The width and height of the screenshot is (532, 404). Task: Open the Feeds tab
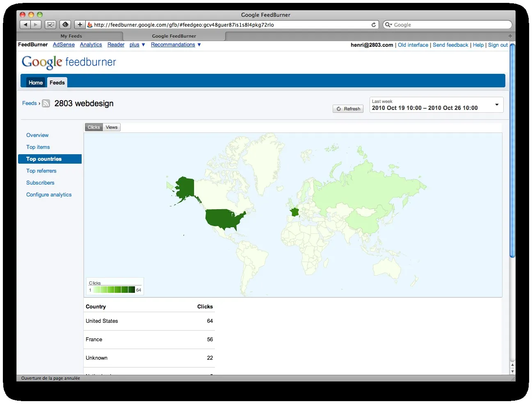[x=57, y=82]
